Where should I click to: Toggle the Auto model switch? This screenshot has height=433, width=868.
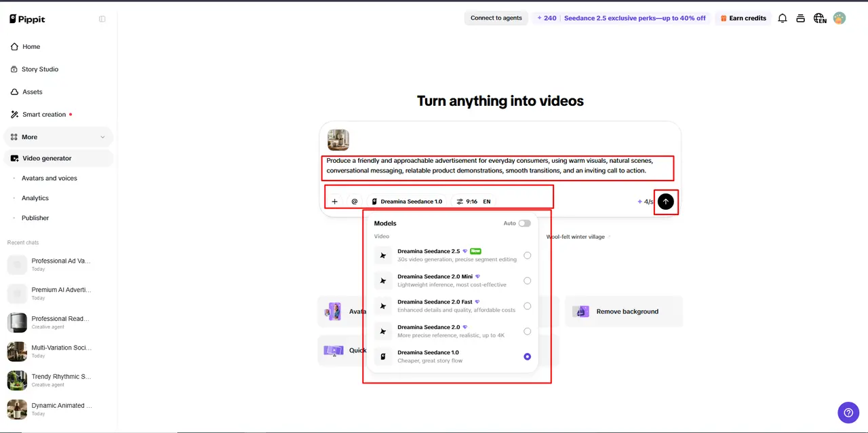point(524,223)
